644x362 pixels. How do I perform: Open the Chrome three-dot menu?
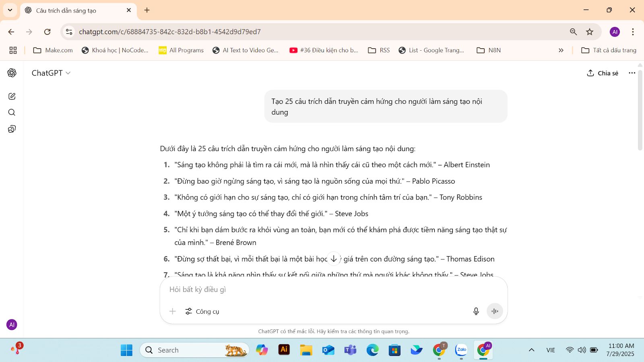click(x=633, y=32)
